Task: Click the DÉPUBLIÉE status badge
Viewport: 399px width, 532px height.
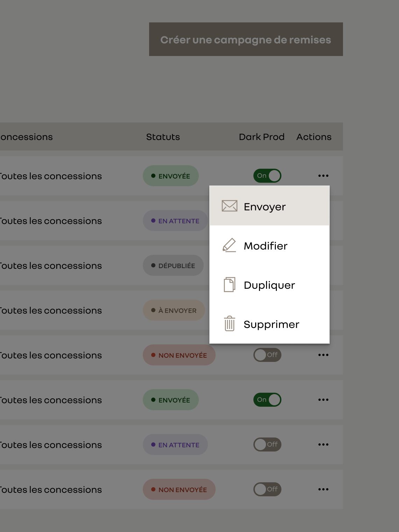Action: 173,265
